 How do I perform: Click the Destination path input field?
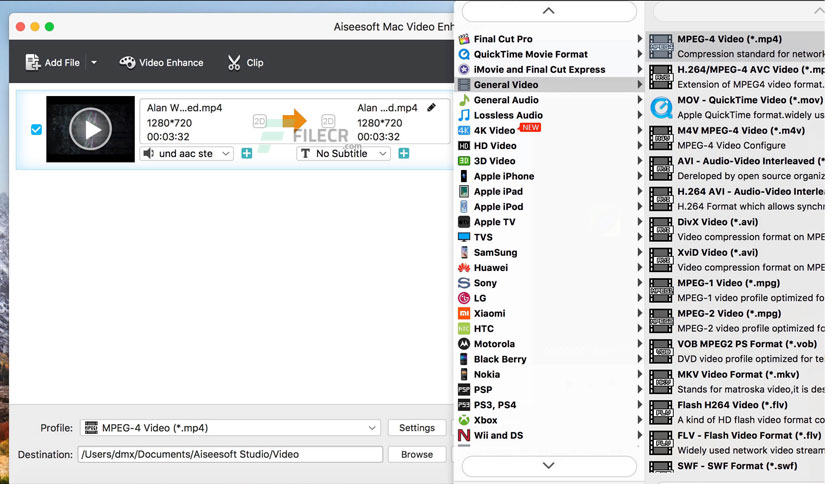(230, 454)
